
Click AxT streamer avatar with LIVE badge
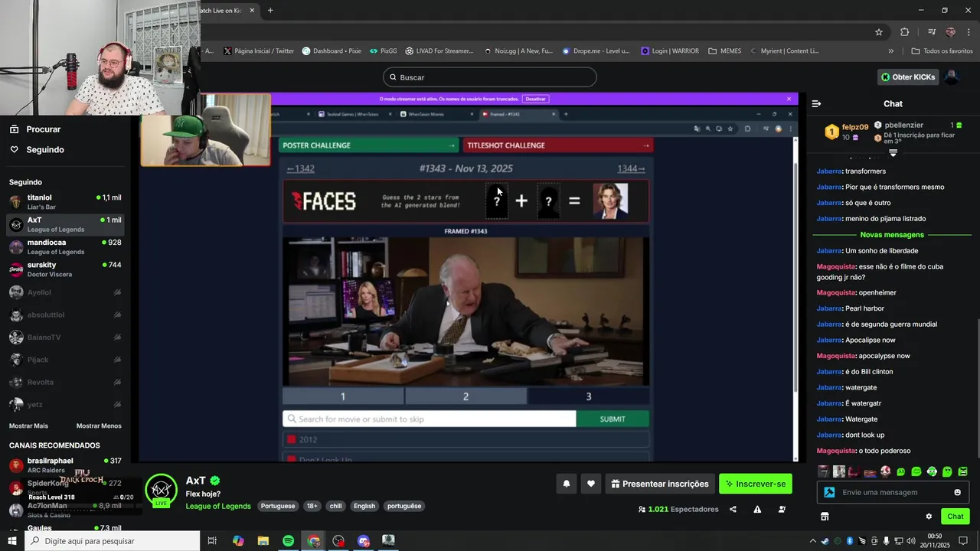161,491
